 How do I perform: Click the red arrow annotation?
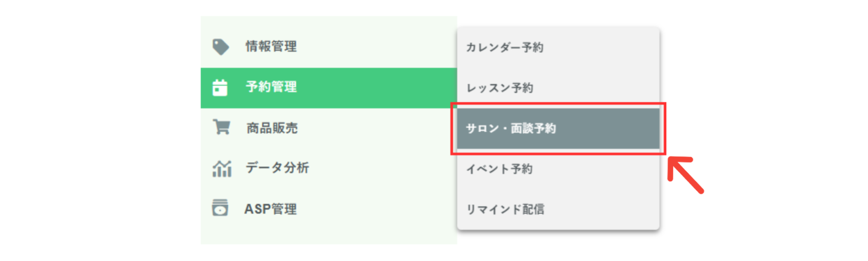[685, 176]
